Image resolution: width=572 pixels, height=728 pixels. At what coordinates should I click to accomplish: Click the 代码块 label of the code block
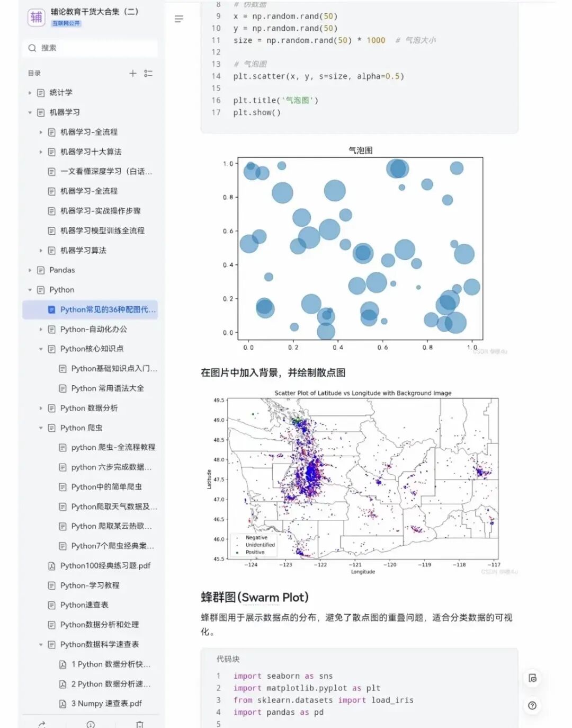coord(228,659)
